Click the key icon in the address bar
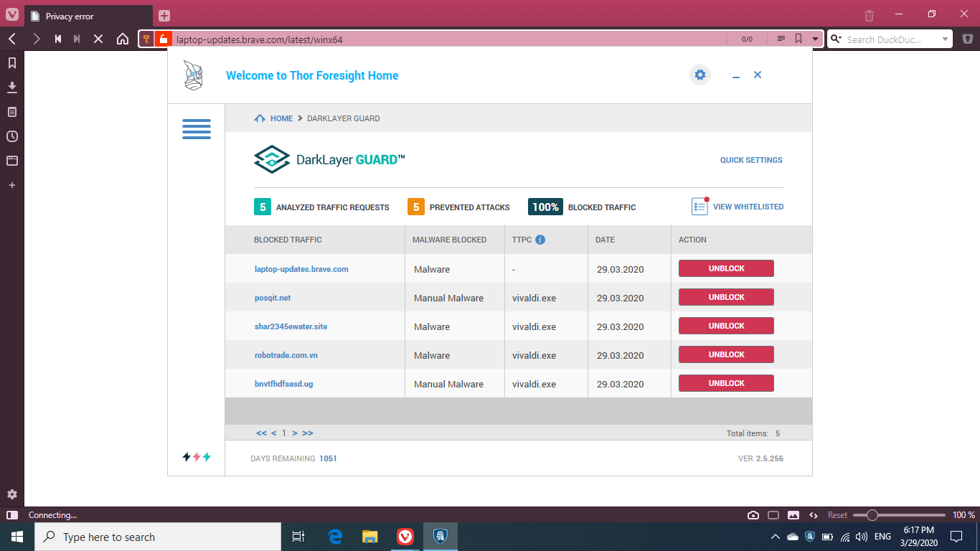 click(146, 39)
